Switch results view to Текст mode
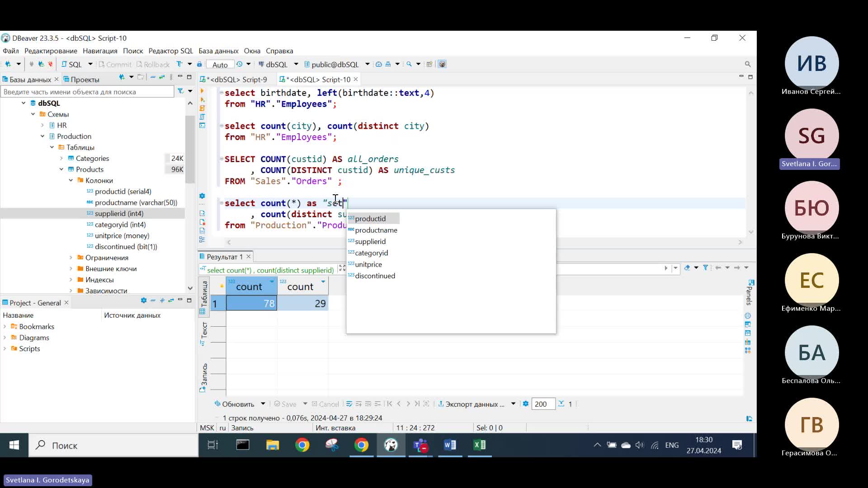The width and height of the screenshot is (868, 488). pos(203,333)
